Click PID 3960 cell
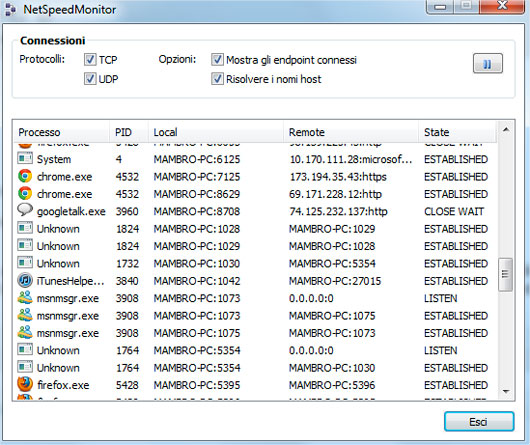Image resolution: width=530 pixels, height=445 pixels. (x=127, y=212)
